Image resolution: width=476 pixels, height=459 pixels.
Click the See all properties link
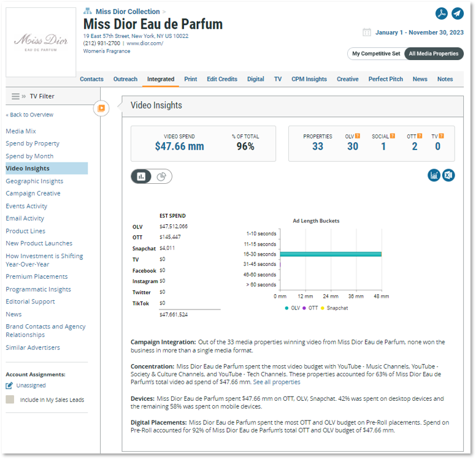pyautogui.click(x=277, y=382)
